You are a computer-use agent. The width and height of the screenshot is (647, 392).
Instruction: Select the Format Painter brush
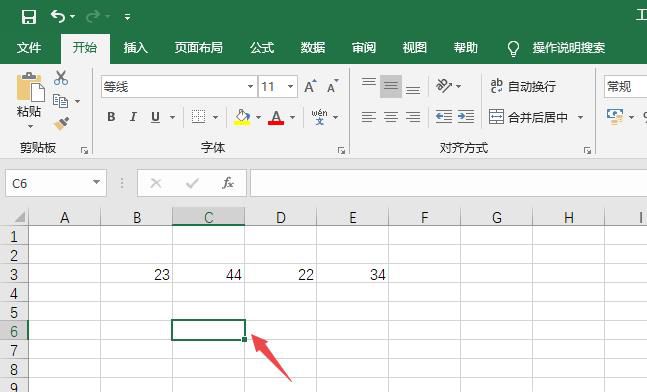pyautogui.click(x=61, y=123)
